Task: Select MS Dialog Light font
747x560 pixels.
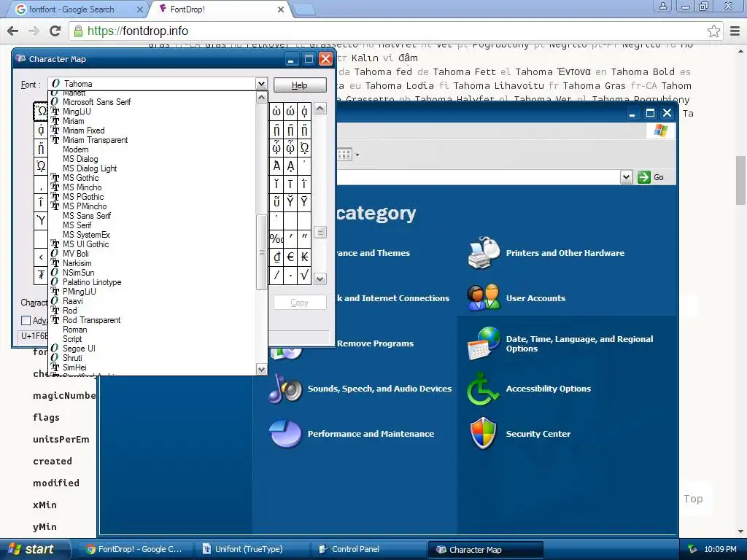Action: click(90, 168)
